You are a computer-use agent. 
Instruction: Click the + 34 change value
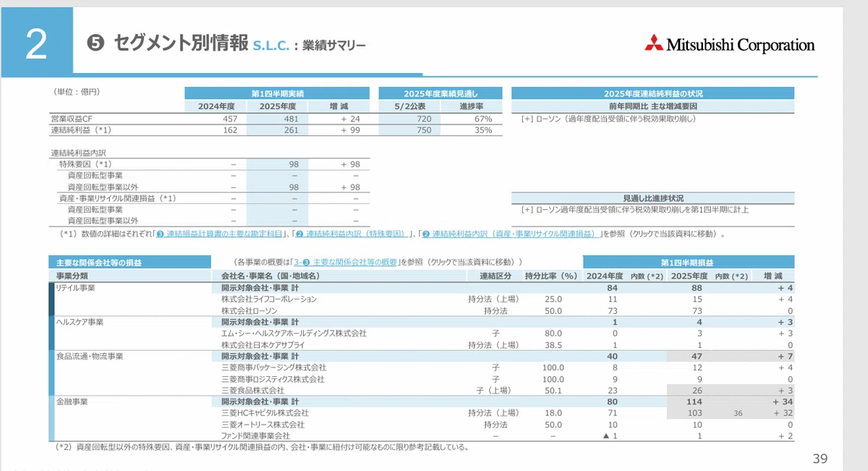pyautogui.click(x=783, y=401)
